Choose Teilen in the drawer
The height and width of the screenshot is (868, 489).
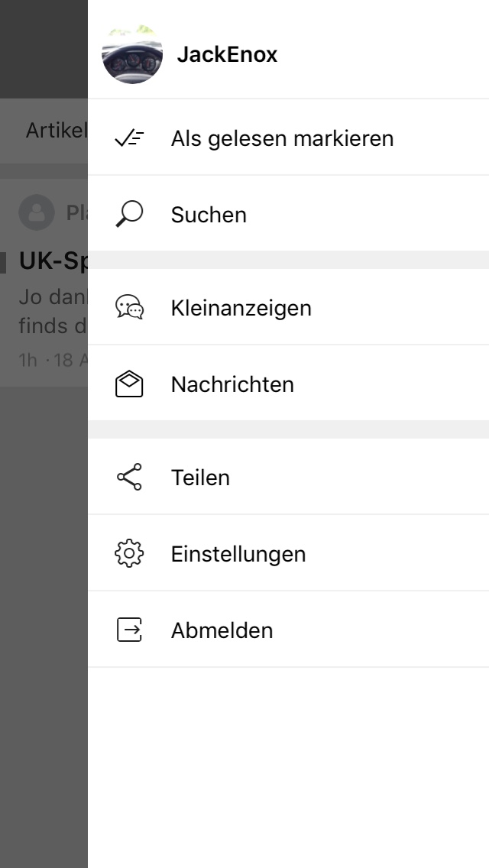pyautogui.click(x=200, y=478)
